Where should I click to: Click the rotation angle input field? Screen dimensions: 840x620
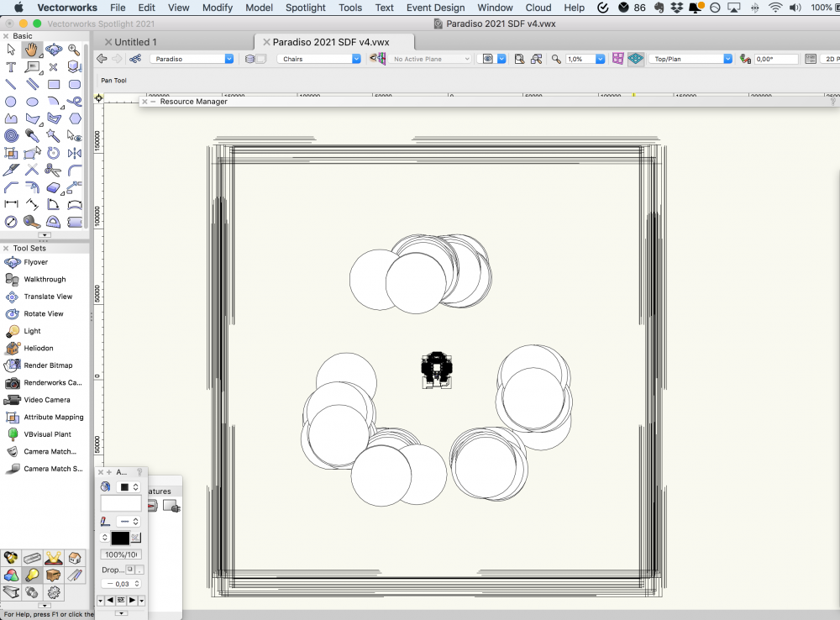click(775, 59)
